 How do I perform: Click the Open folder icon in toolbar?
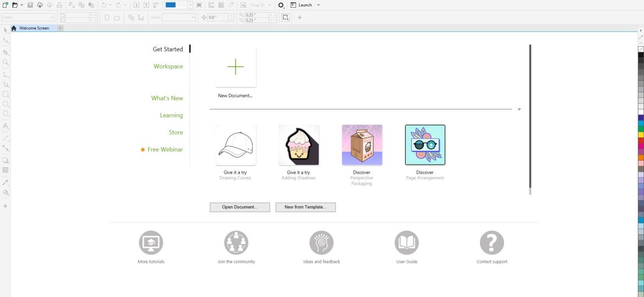(x=15, y=5)
